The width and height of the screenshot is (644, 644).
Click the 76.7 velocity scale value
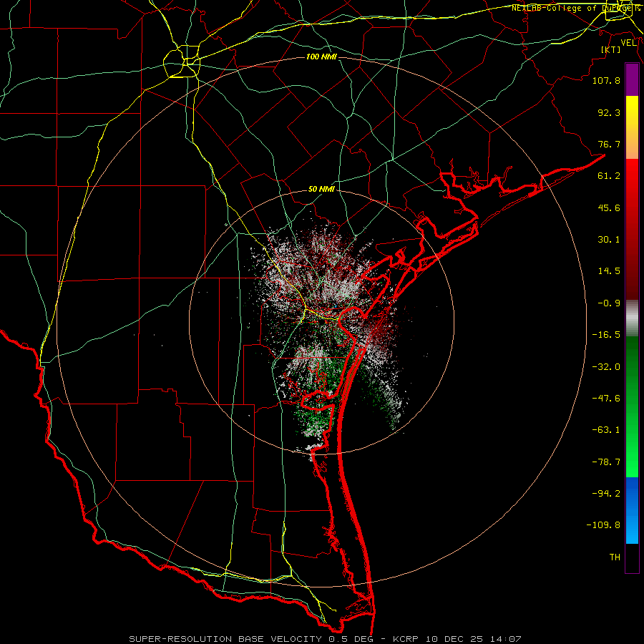609,144
